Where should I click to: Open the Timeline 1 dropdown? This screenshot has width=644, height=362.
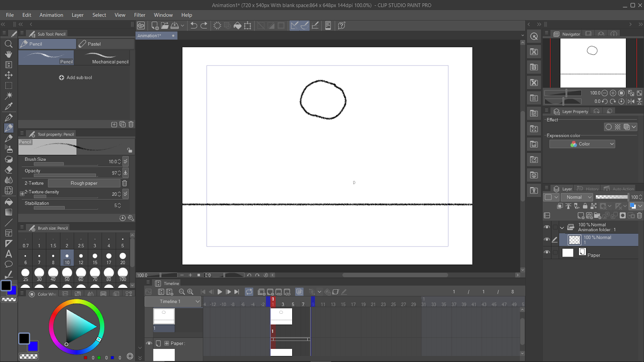tap(173, 301)
